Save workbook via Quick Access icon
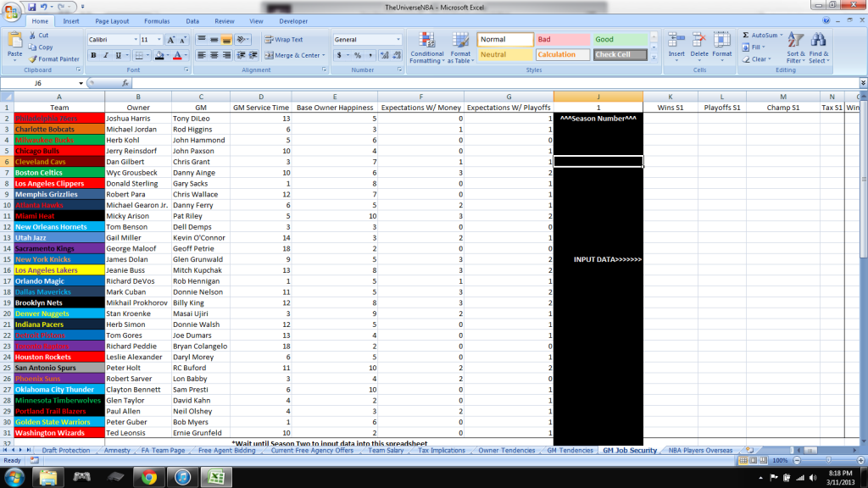 (31, 7)
